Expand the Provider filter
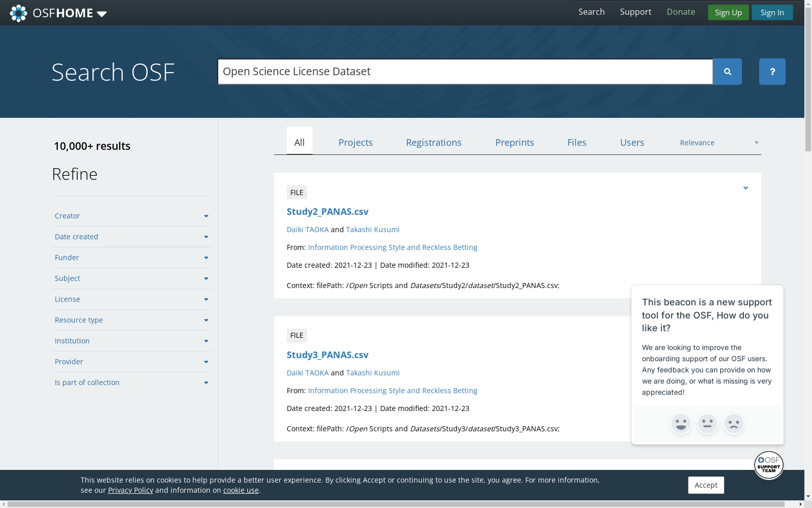This screenshot has width=812, height=508. pyautogui.click(x=131, y=362)
